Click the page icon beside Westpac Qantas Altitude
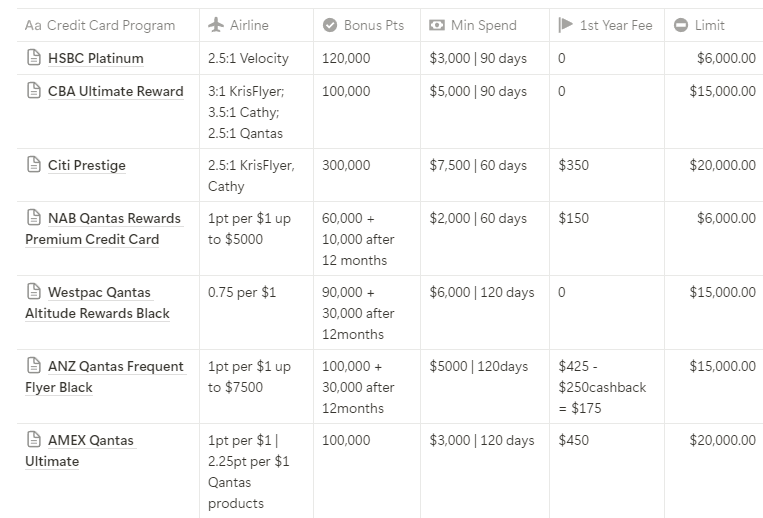This screenshot has width=763, height=518. point(33,293)
